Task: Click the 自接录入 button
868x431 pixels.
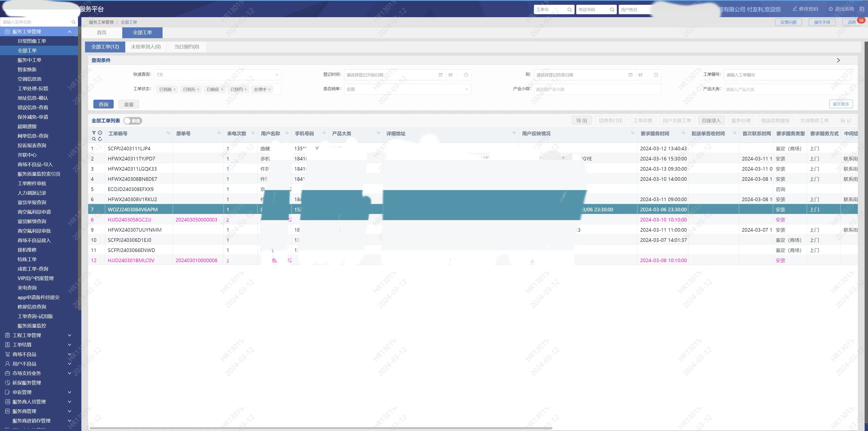Action: tap(711, 121)
